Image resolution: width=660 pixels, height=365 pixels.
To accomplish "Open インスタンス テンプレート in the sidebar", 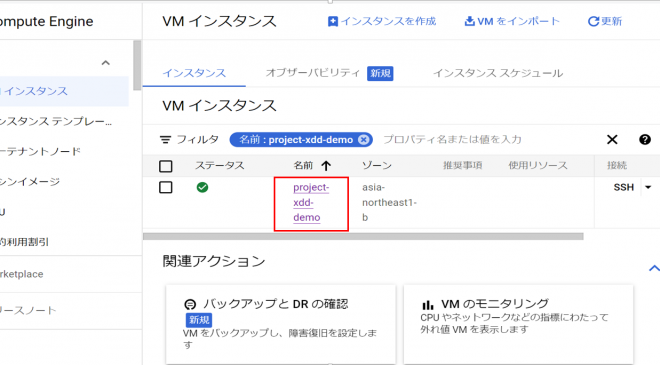I will click(x=56, y=121).
